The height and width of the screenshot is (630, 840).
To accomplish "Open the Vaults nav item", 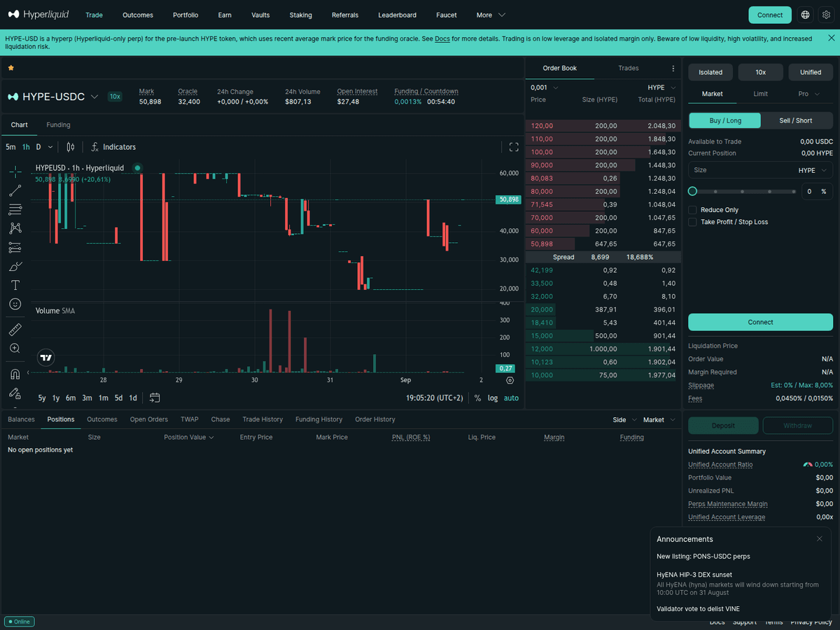I will pos(260,15).
